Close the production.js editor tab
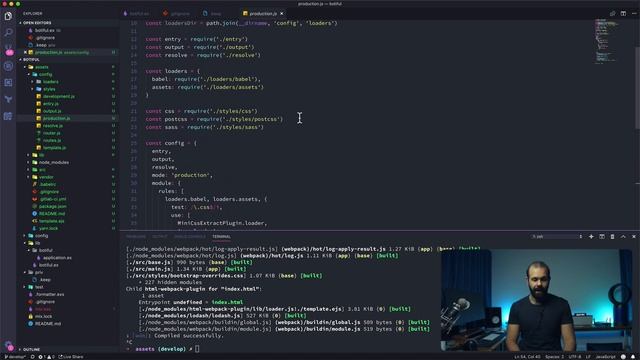The image size is (640, 360). point(282,13)
